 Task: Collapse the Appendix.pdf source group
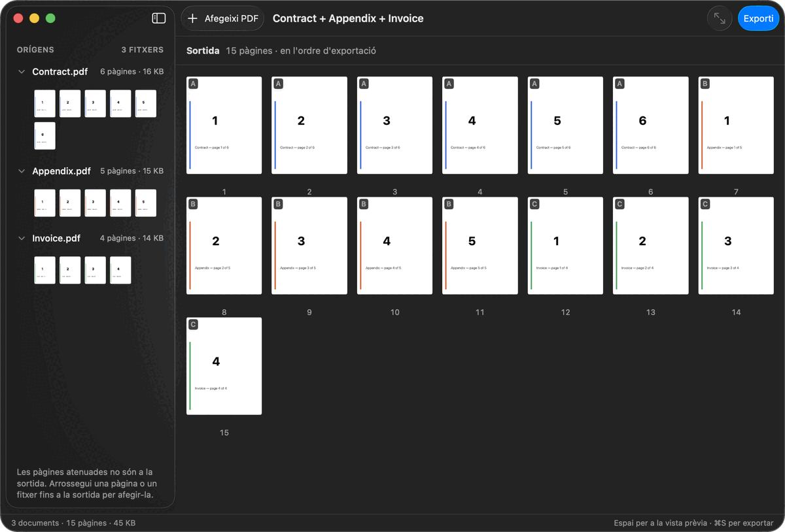[x=22, y=171]
